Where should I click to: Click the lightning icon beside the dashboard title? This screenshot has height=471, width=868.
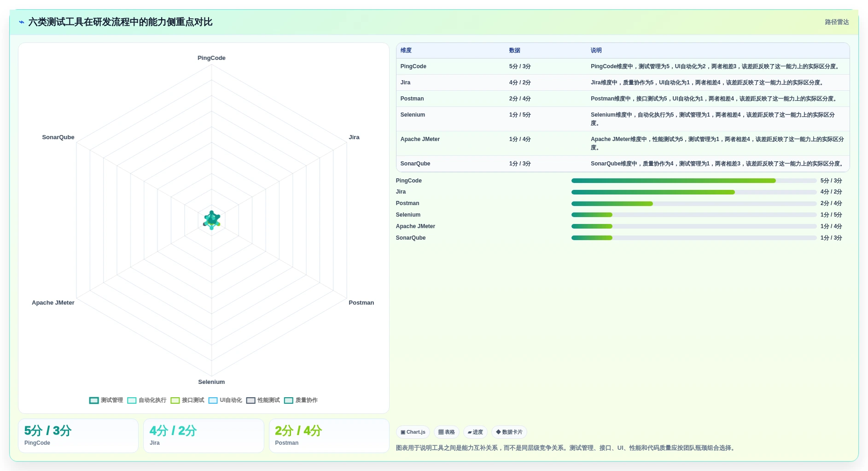[22, 22]
